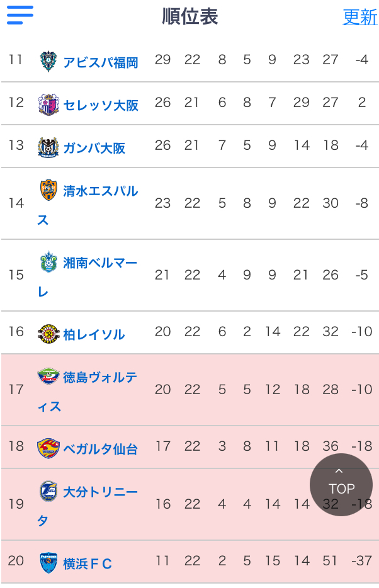Open the hamburger menu icon
Image resolution: width=379 pixels, height=588 pixels.
(20, 15)
